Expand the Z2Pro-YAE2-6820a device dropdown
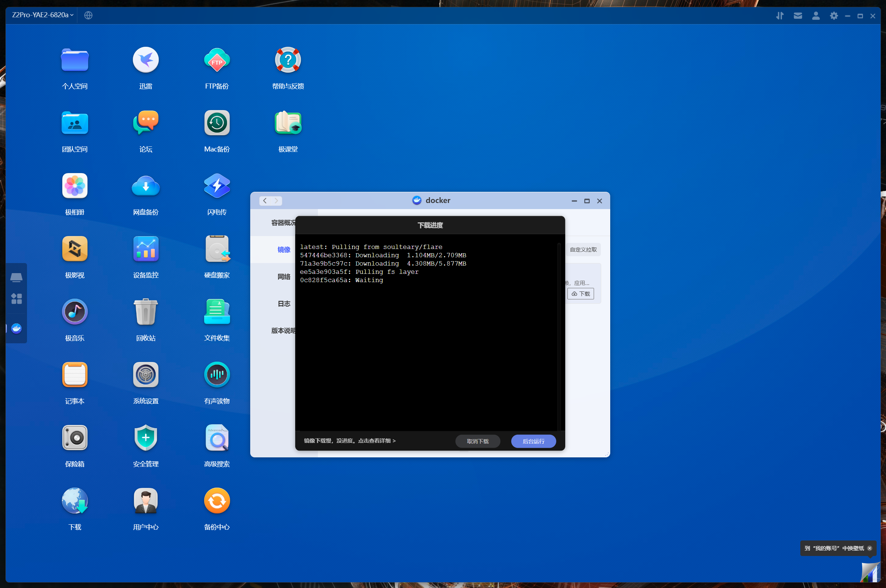This screenshot has width=886, height=588. coord(42,15)
